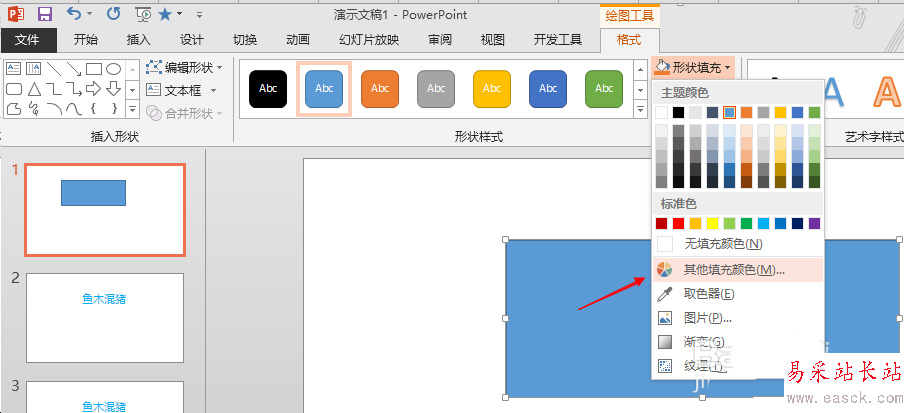Image resolution: width=904 pixels, height=413 pixels.
Task: Click the blue star quick access icon
Action: point(165,14)
